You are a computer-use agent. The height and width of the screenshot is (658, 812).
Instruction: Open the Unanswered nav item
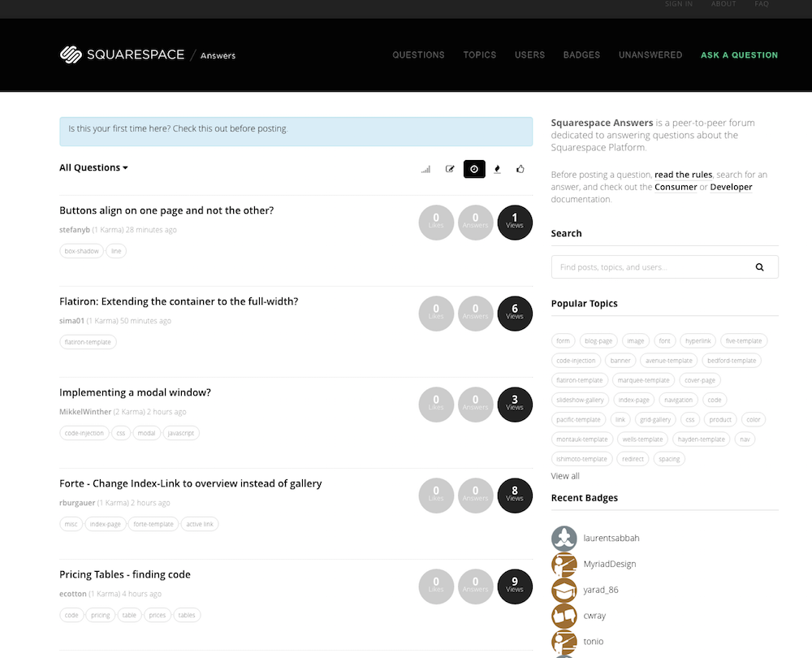[x=650, y=55]
